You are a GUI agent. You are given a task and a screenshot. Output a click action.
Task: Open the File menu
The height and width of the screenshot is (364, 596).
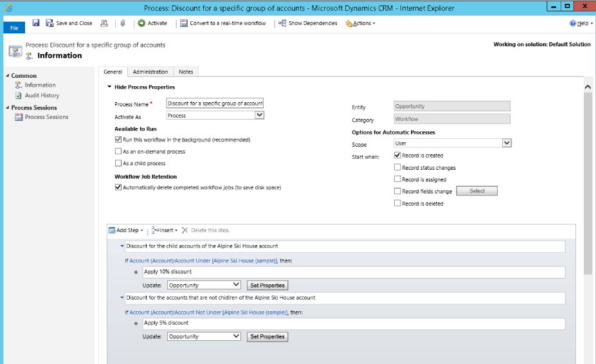[14, 28]
